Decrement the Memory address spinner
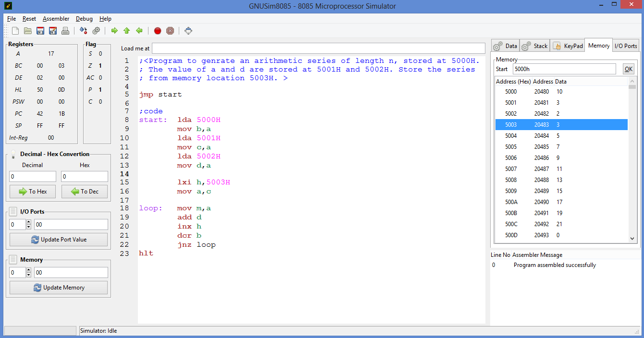The height and width of the screenshot is (338, 644). click(28, 275)
